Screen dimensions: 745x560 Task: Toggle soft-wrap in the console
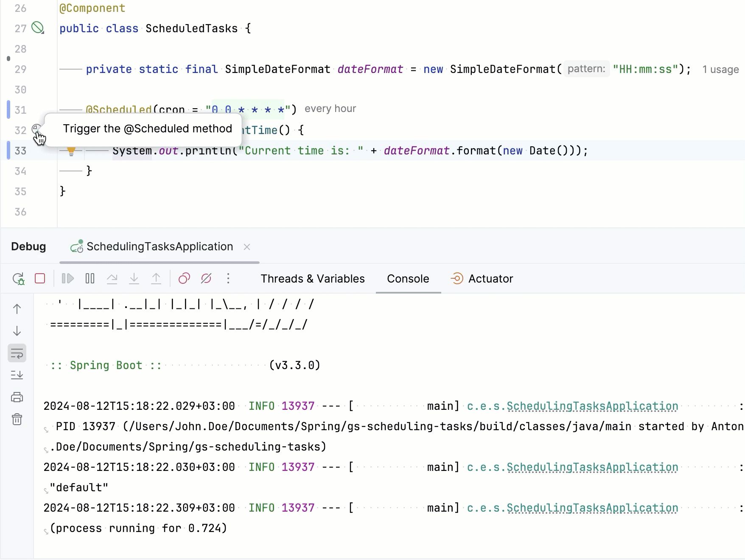pos(17,353)
